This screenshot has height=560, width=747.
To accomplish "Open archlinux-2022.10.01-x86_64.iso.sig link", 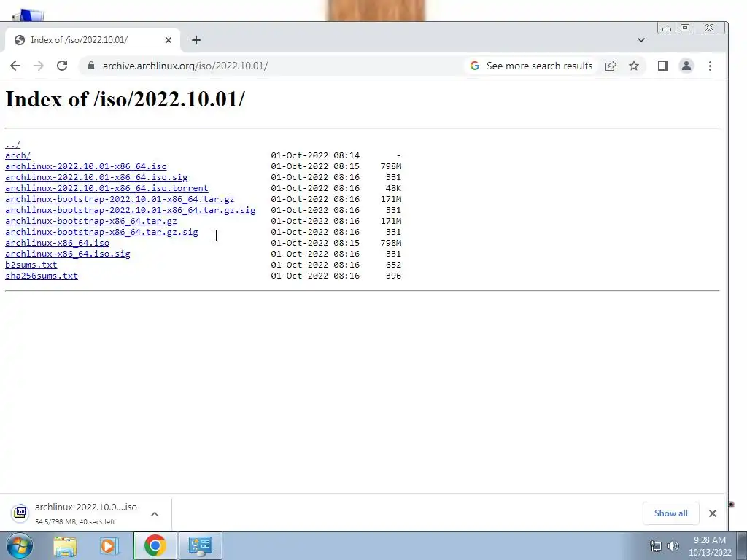I will 96,177.
